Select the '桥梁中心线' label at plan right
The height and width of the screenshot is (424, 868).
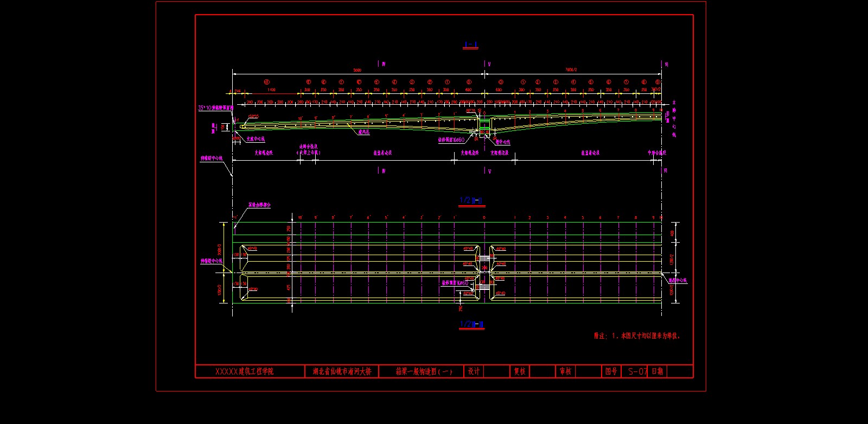[678, 281]
